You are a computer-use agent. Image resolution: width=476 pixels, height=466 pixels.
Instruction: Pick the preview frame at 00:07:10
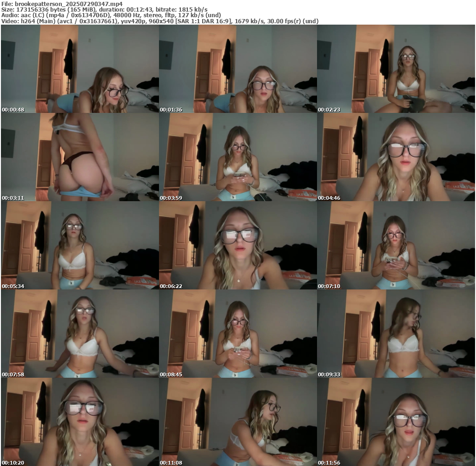(x=396, y=245)
